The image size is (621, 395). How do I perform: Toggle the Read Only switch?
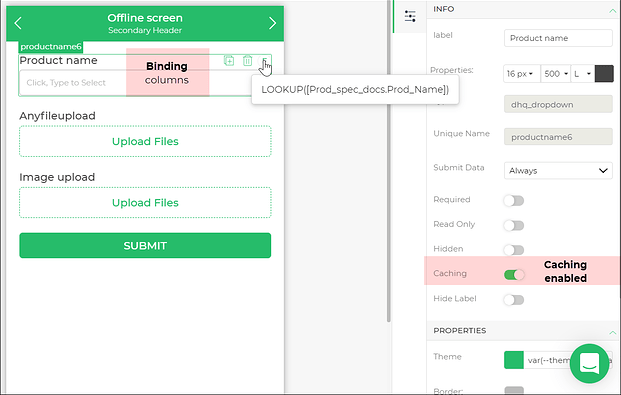[514, 225]
